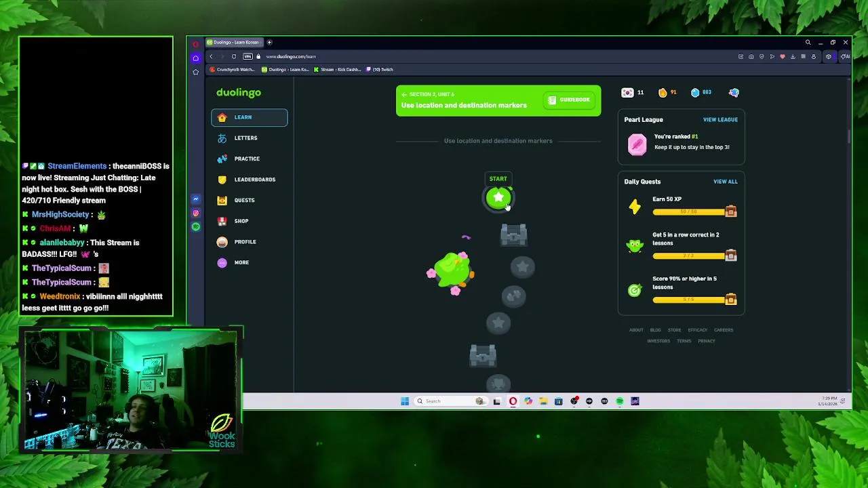Start the green star lesson
868x488 pixels.
pos(498,198)
